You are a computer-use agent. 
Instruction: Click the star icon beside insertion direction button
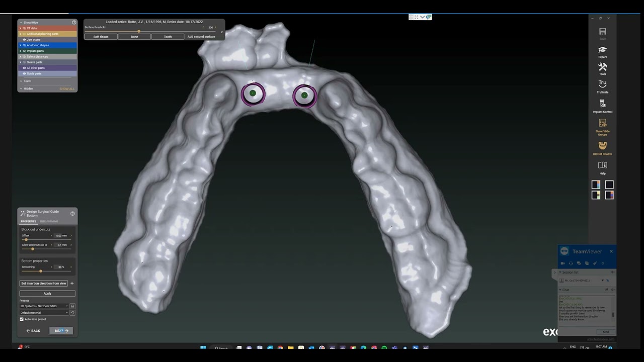click(72, 284)
